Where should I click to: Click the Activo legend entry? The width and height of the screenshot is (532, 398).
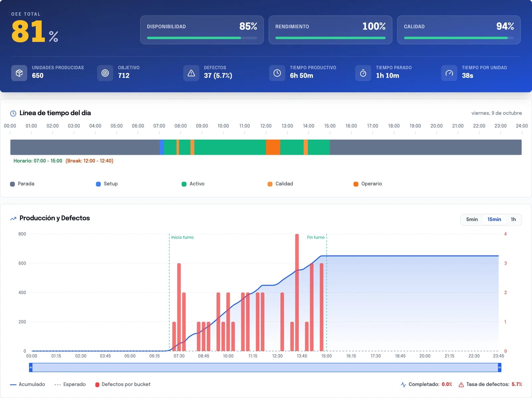193,184
